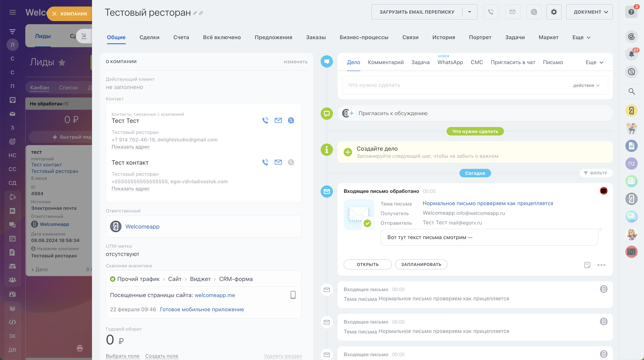Select the WhatsApp timeline tab
644x360 pixels.
point(450,62)
